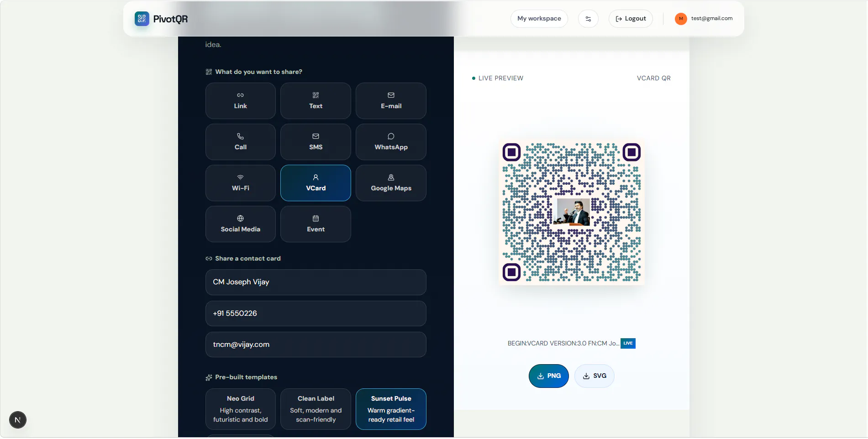Click the QR code preview image
Screen dimensions: 868x439
point(572,212)
